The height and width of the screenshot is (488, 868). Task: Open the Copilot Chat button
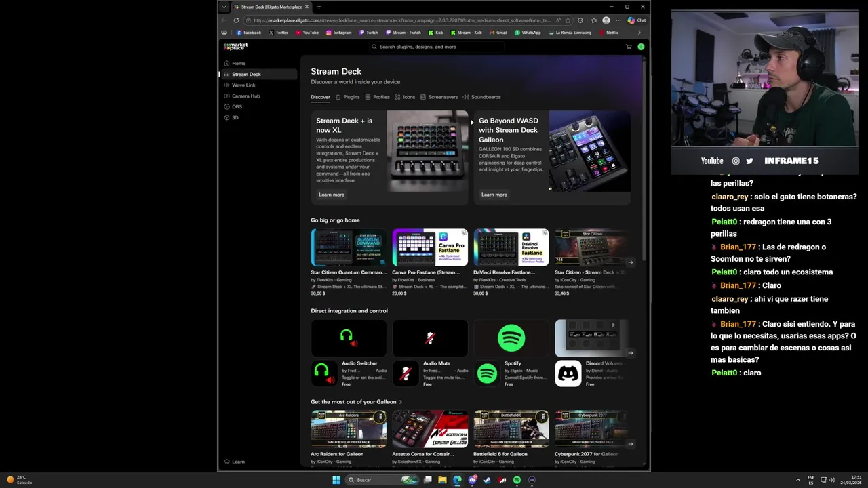[x=637, y=20]
